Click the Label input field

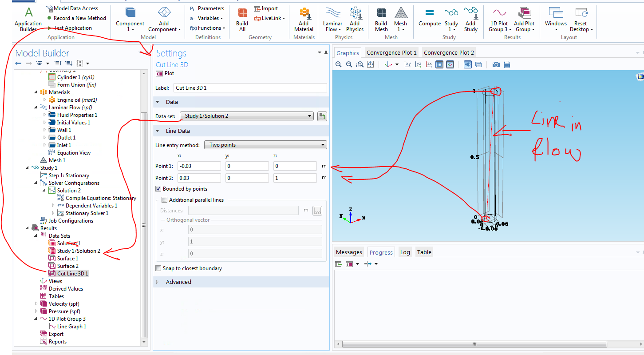250,88
